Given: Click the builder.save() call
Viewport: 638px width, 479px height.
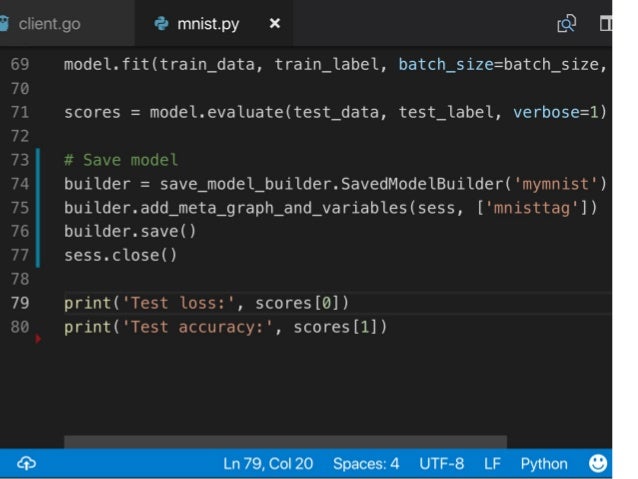Looking at the screenshot, I should pyautogui.click(x=130, y=232).
